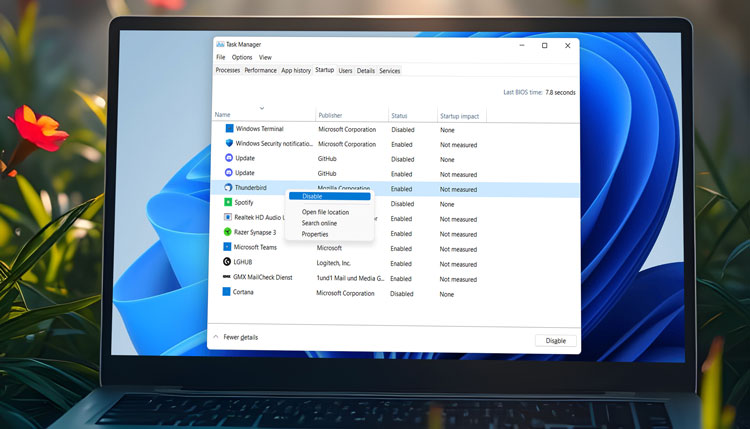Select the Windows Terminal app icon

click(x=230, y=128)
